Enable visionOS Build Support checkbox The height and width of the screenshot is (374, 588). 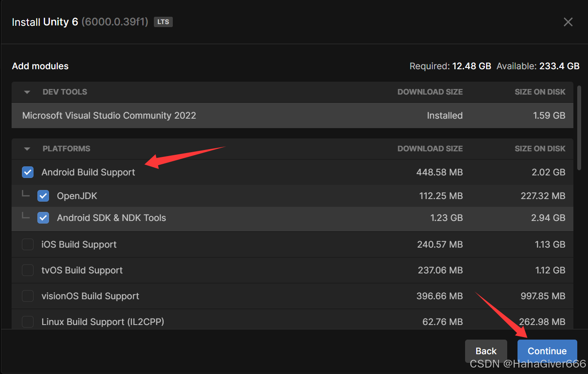coord(28,296)
